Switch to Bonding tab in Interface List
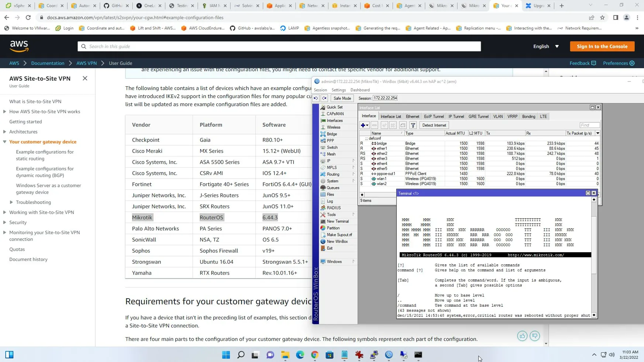Screen dimensions: 644x362 [529, 116]
